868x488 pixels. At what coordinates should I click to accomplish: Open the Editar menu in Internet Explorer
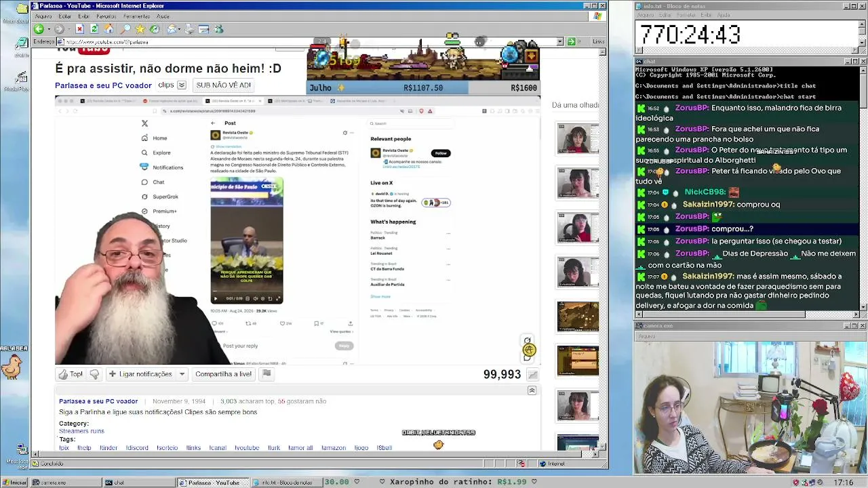(65, 16)
